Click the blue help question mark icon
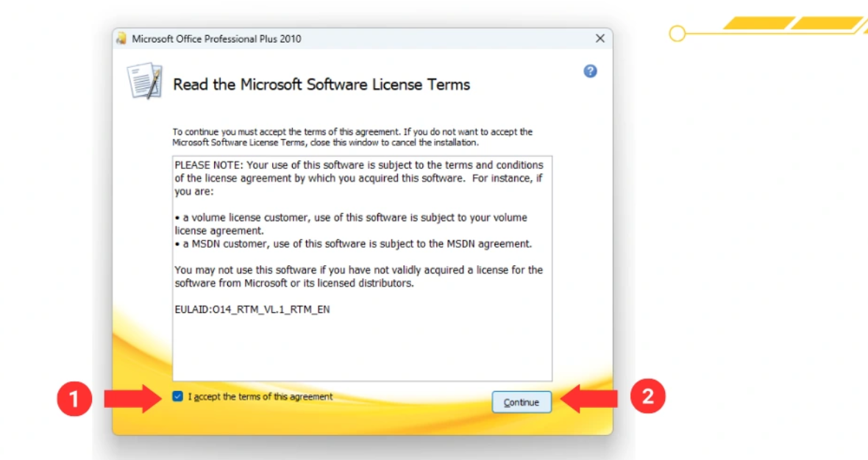 click(590, 71)
